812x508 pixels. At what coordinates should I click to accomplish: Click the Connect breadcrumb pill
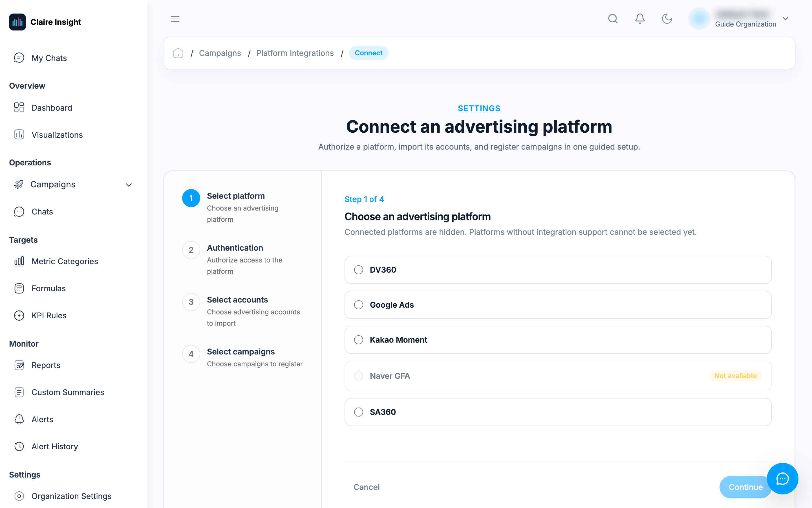click(369, 53)
